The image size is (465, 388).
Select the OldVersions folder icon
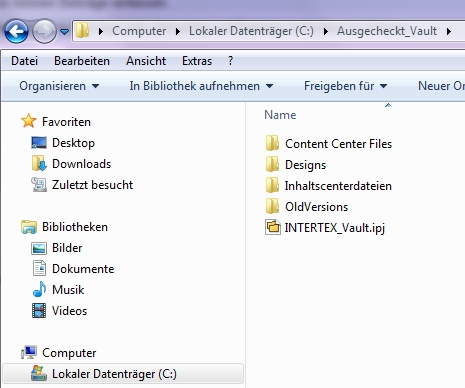(x=272, y=206)
